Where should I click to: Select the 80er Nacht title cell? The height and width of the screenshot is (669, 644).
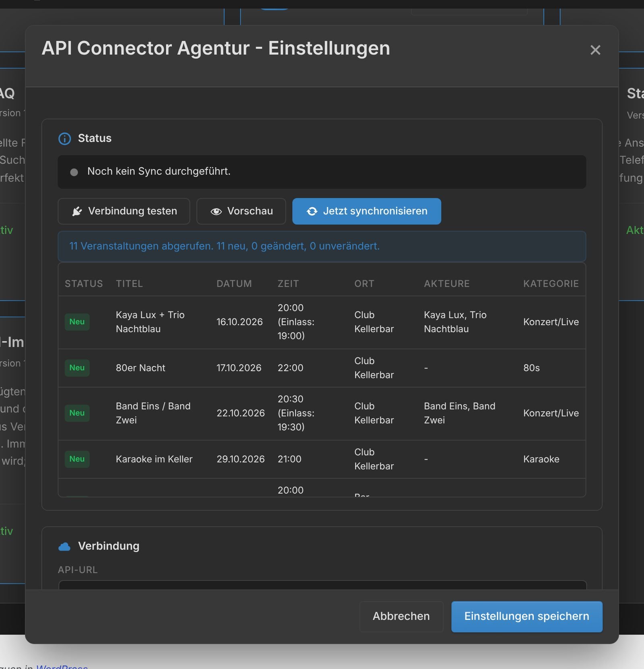click(140, 368)
